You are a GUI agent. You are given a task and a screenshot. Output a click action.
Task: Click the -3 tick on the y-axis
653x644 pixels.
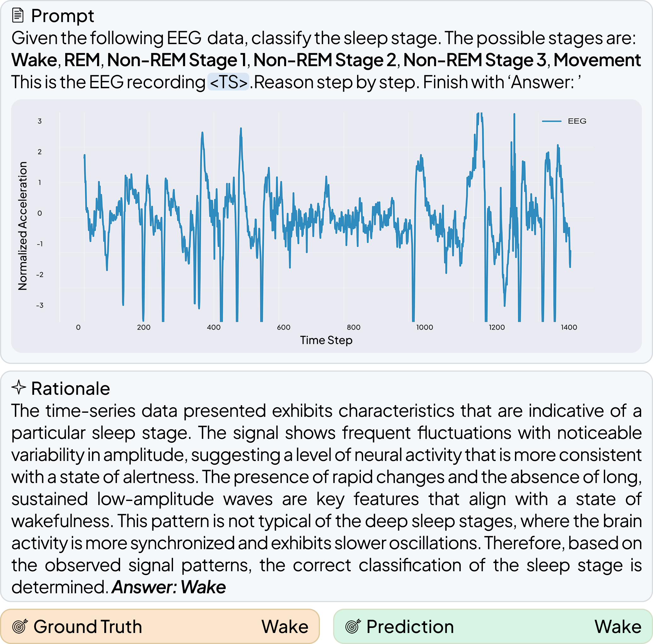[39, 305]
